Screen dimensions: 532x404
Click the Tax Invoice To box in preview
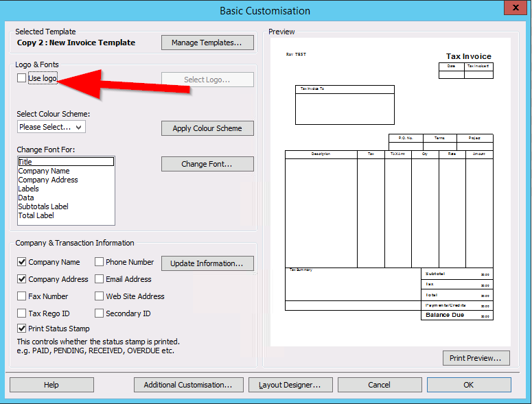point(345,105)
